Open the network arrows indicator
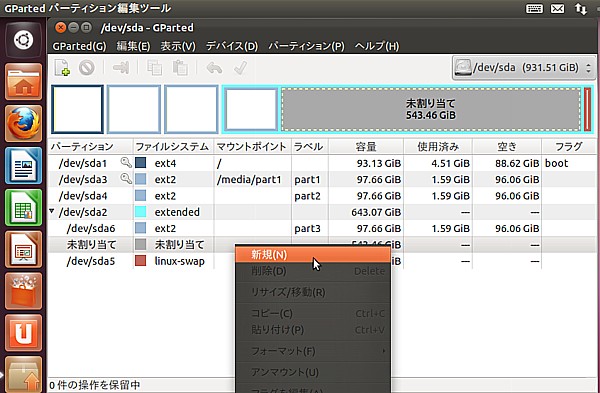Image resolution: width=600 pixels, height=393 pixels. pos(580,8)
